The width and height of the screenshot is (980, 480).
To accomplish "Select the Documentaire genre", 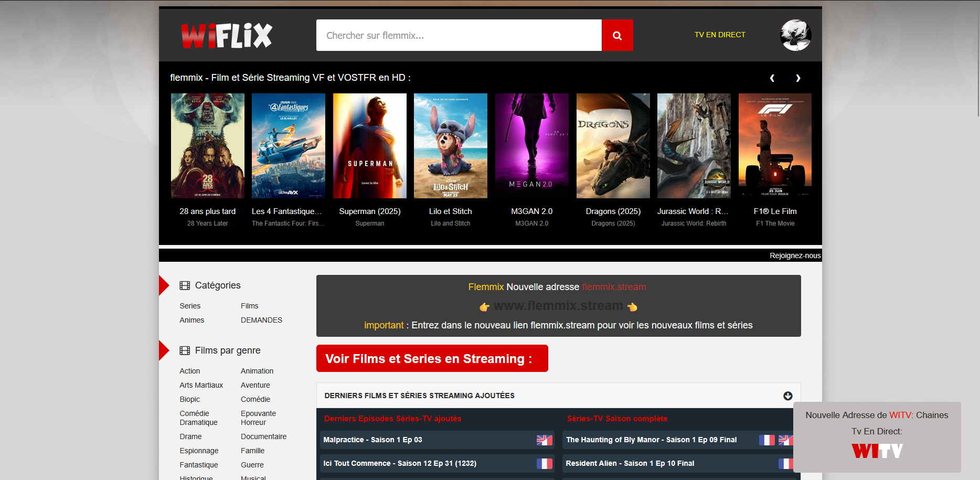I will coord(264,436).
